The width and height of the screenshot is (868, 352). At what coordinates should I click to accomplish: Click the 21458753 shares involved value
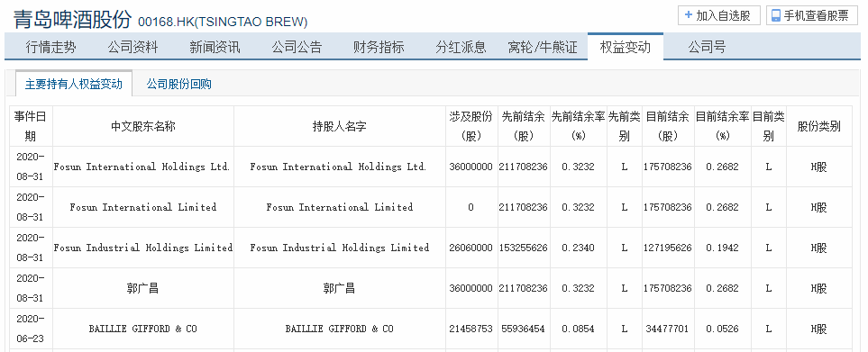coord(471,329)
